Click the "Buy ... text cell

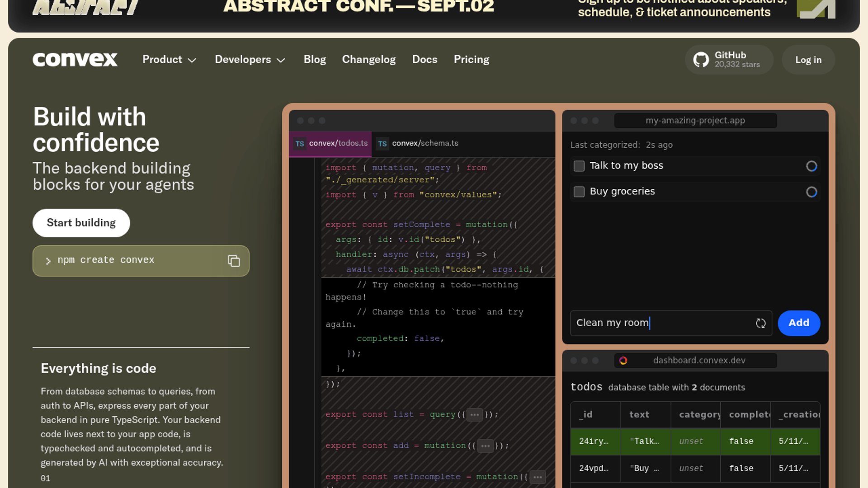coord(646,469)
